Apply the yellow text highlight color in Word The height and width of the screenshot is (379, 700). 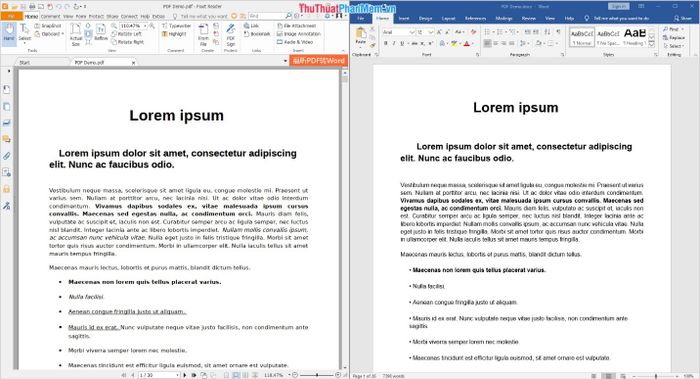(x=454, y=43)
